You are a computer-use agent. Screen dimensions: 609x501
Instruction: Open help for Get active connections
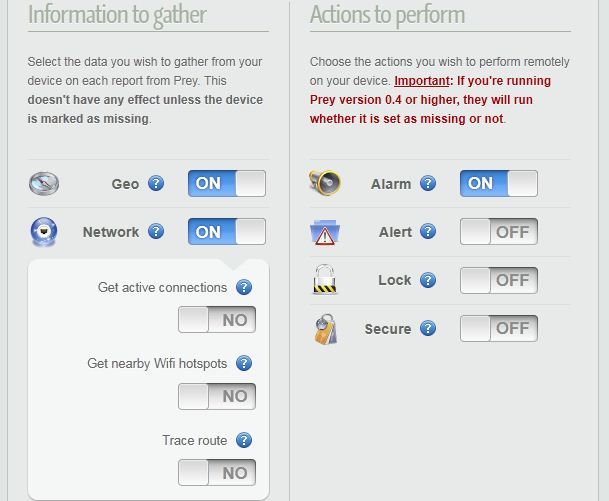pyautogui.click(x=243, y=288)
